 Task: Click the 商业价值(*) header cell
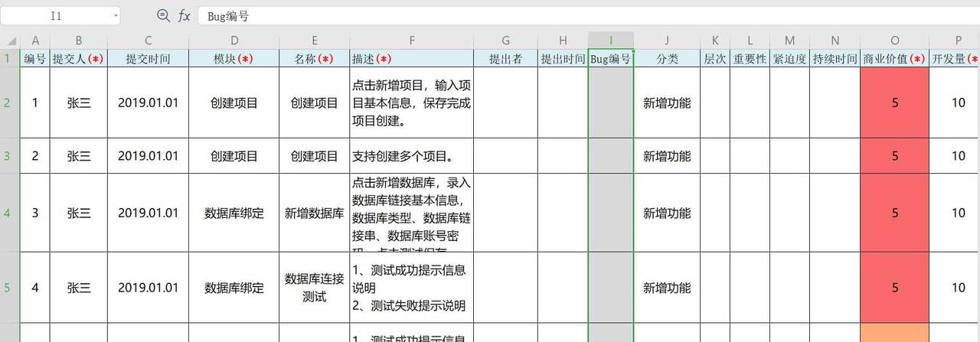[x=895, y=58]
